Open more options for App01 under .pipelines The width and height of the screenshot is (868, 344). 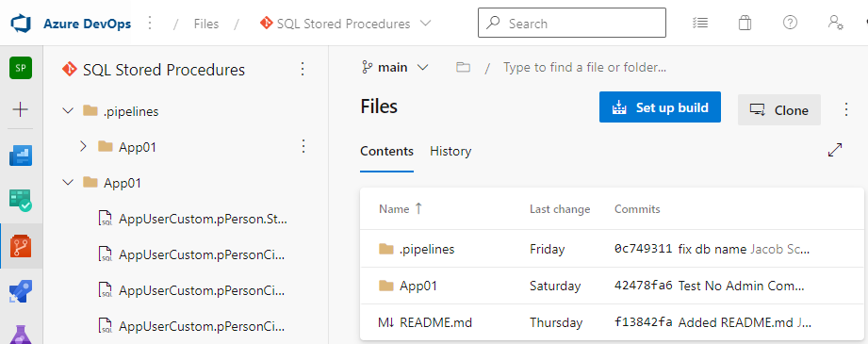point(303,146)
